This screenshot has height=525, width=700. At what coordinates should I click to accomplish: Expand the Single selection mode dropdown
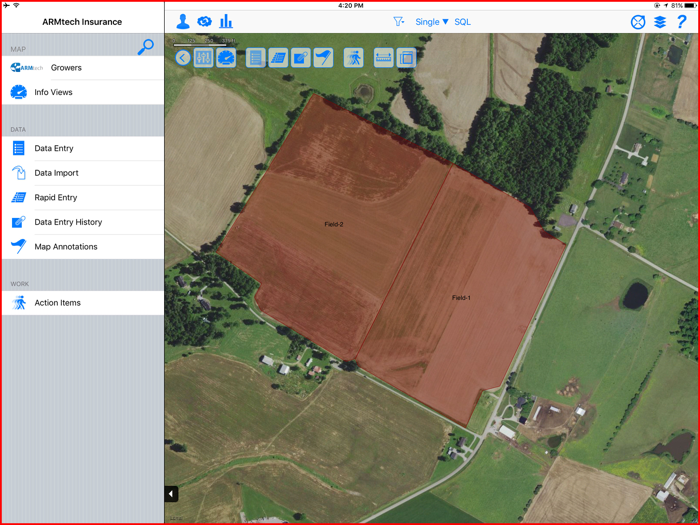tap(432, 22)
